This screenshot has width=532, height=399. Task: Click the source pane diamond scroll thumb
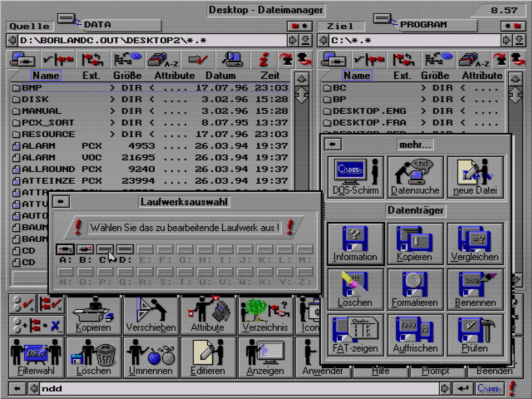(x=302, y=95)
